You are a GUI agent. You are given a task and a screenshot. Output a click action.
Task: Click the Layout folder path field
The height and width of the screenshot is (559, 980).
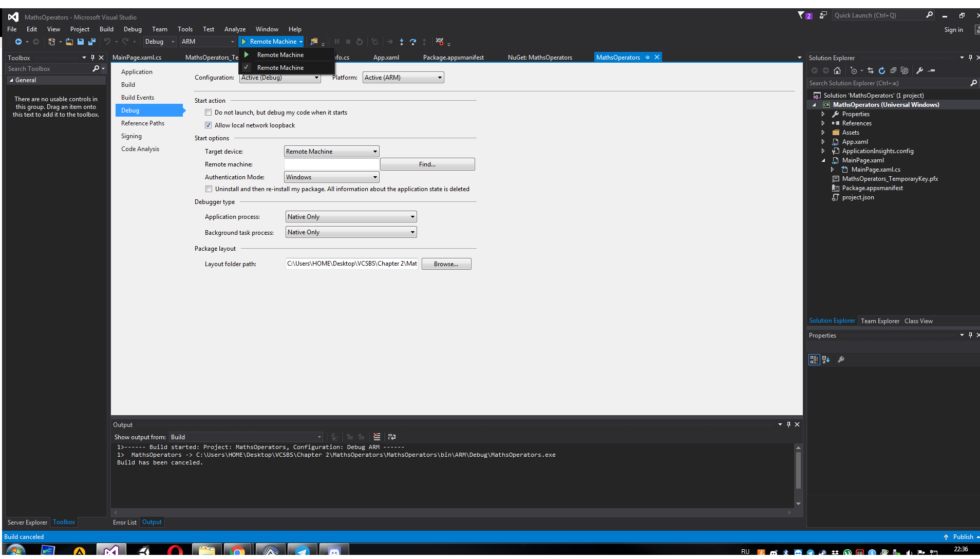click(352, 264)
